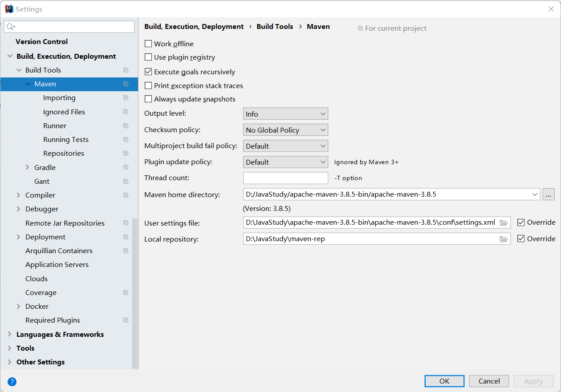Expand the Gradle tree node

tap(28, 167)
